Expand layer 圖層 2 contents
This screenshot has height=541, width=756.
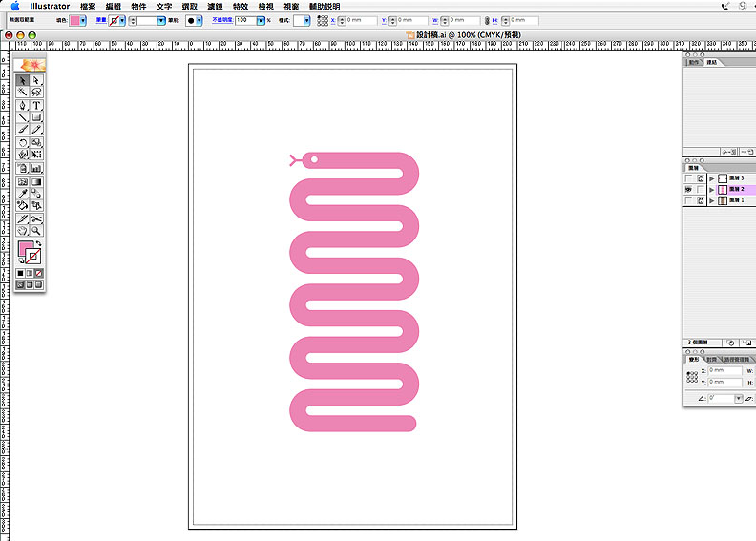click(x=712, y=190)
